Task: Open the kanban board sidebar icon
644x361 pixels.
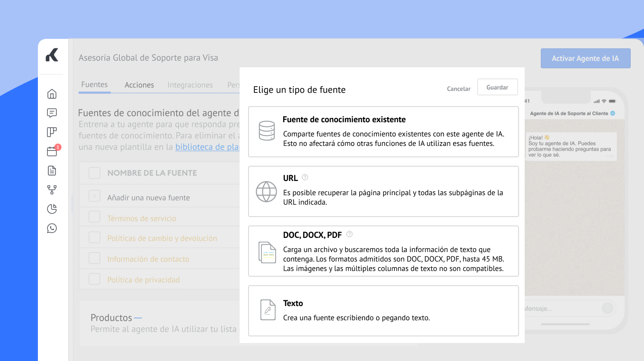Action: point(52,132)
